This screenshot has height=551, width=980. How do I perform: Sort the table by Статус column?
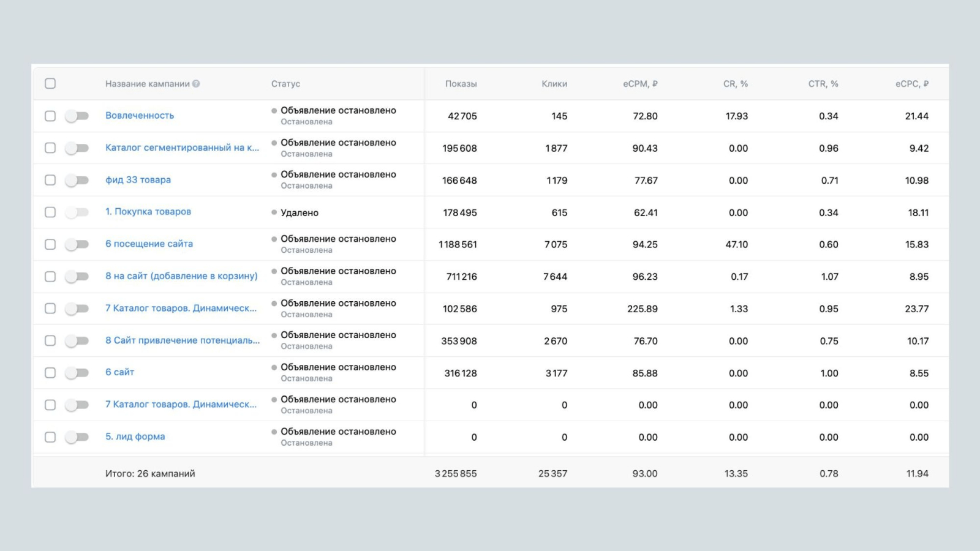285,84
